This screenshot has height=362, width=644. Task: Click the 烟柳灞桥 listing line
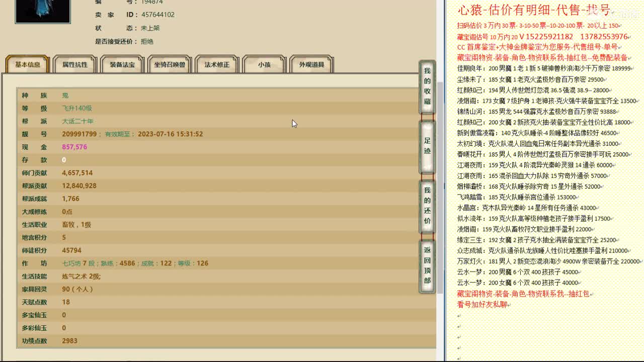tap(530, 187)
